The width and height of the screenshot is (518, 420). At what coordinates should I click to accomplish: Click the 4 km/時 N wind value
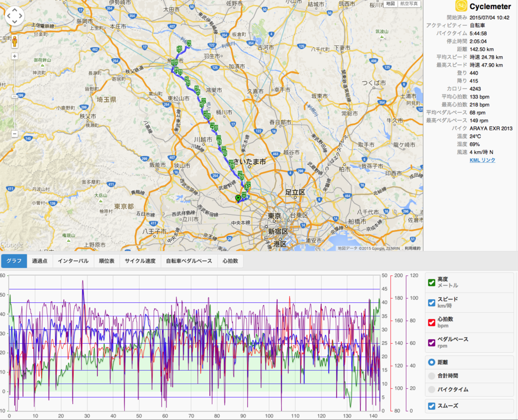482,152
